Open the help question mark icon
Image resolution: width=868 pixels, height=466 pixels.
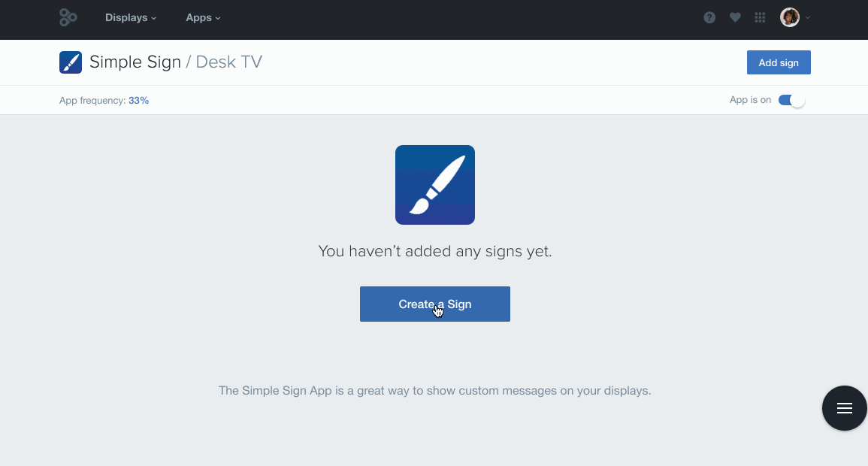(709, 18)
